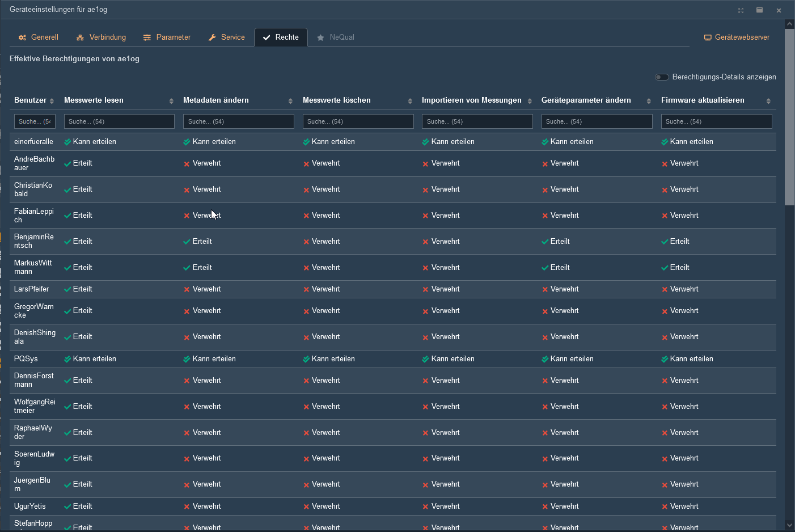Sort by the Messwerte löschen column arrows

point(410,101)
